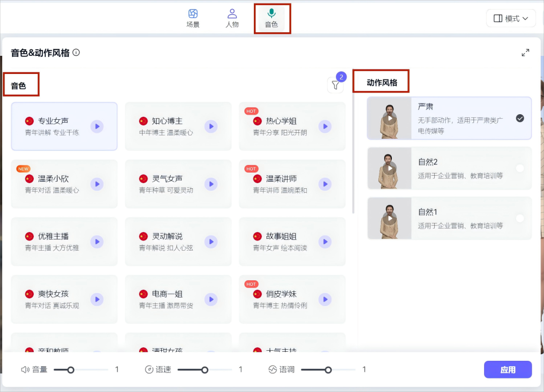Screen dimensions: 544x392
Task: Adjust the 语调 pitch slider
Action: (x=328, y=370)
